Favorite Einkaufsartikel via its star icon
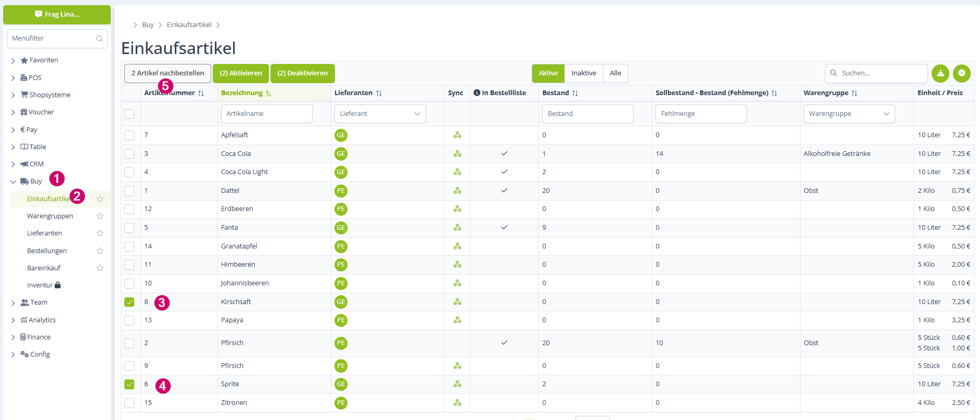This screenshot has height=420, width=980. point(100,199)
